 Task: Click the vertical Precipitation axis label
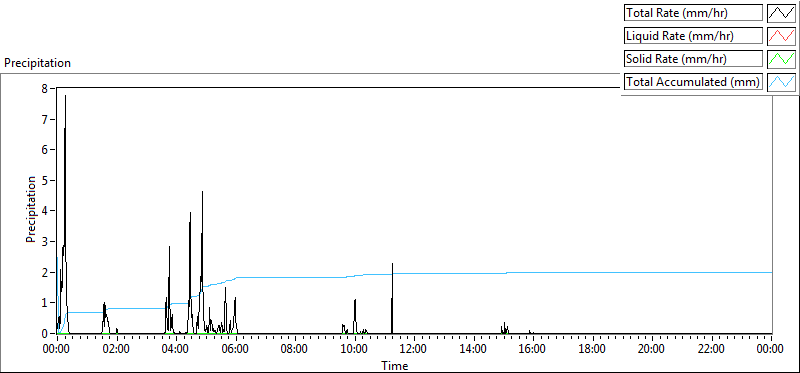pyautogui.click(x=31, y=210)
